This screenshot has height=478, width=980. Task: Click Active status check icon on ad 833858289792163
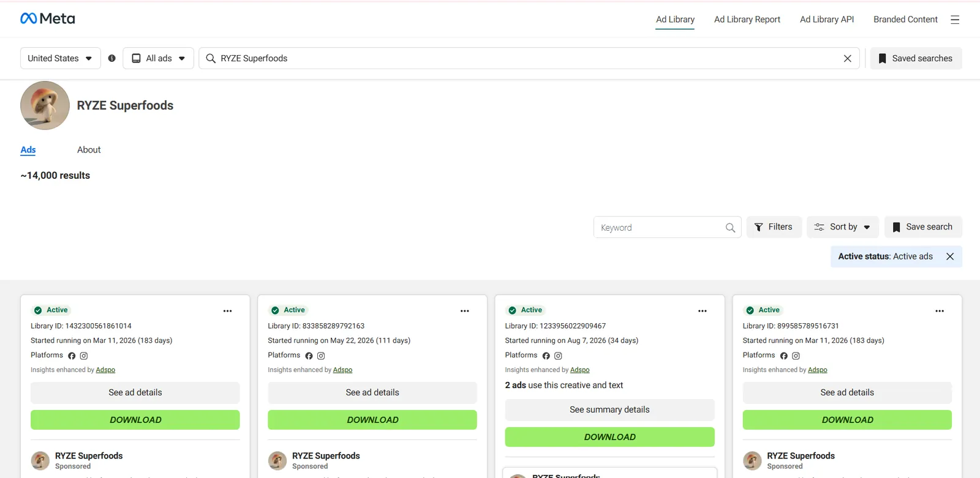click(275, 310)
